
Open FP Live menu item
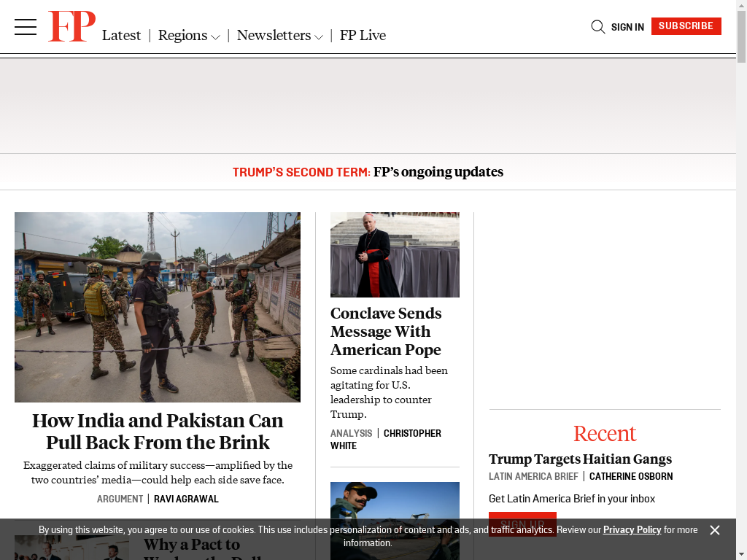[x=363, y=35]
